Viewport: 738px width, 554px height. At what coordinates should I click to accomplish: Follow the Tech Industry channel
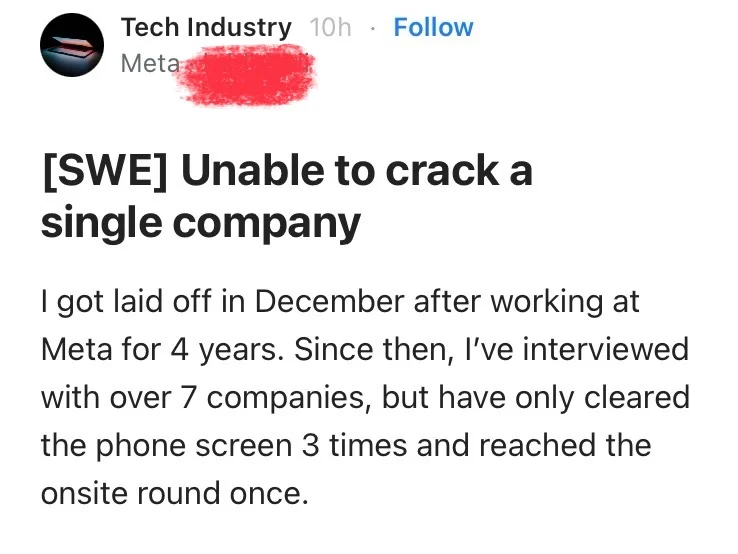433,27
